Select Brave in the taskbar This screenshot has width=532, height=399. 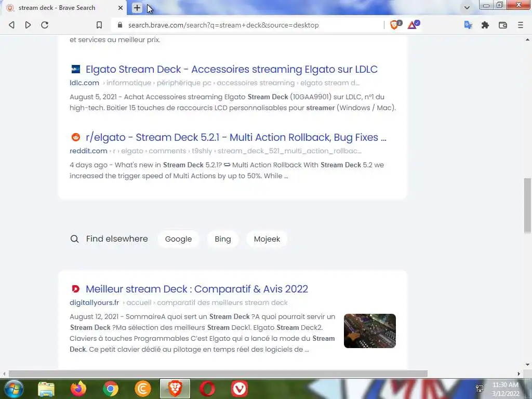pos(175,389)
